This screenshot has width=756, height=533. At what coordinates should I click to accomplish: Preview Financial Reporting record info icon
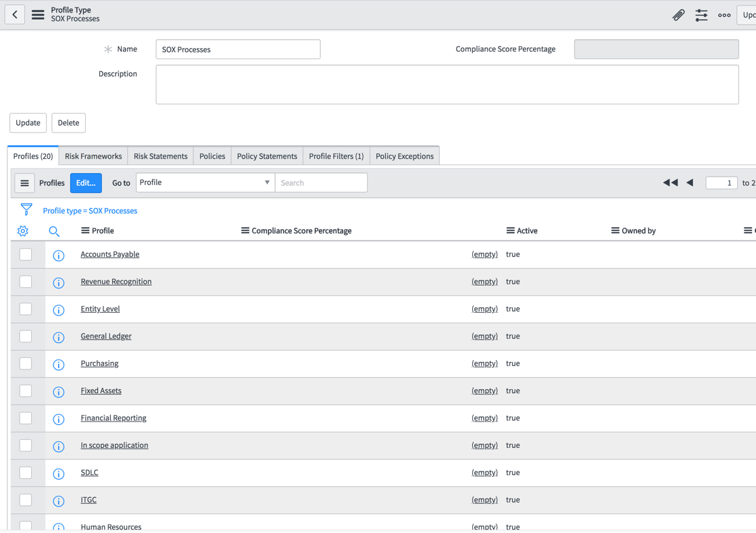pyautogui.click(x=58, y=420)
